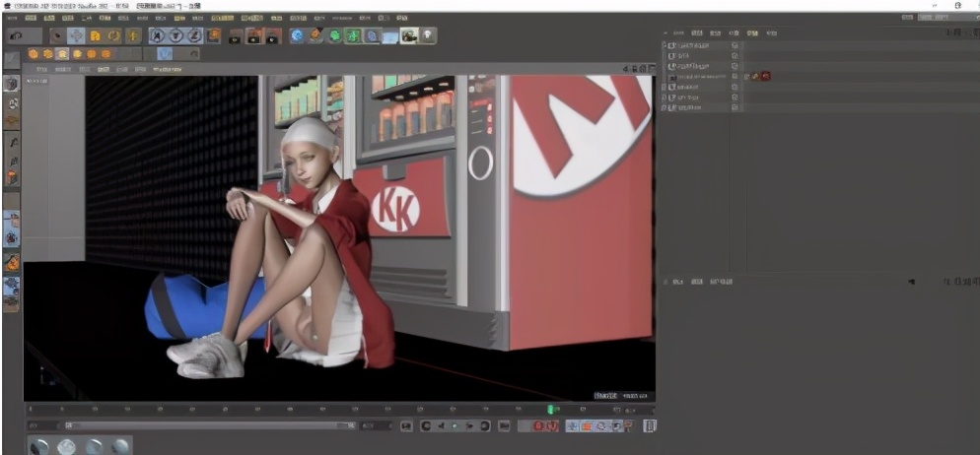Add a Cube primitive from toolbar
The image size is (980, 455).
297,36
